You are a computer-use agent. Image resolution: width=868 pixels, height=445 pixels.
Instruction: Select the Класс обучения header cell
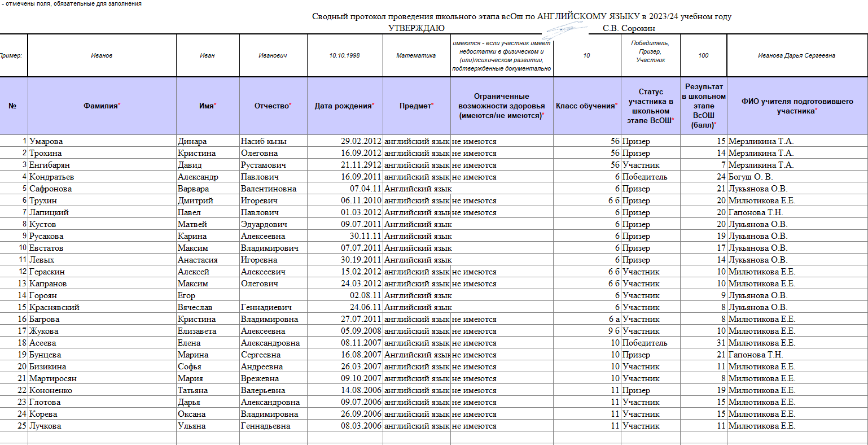pyautogui.click(x=587, y=106)
